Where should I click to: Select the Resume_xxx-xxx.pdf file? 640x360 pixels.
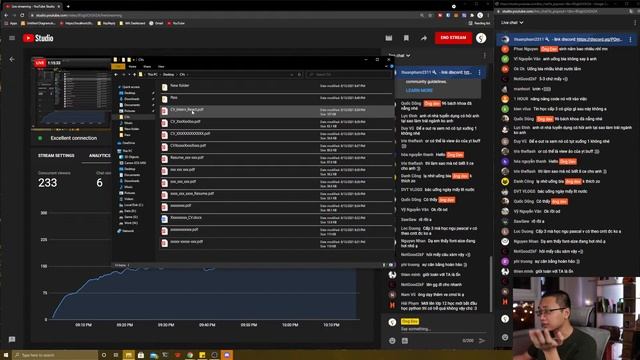[276, 159]
